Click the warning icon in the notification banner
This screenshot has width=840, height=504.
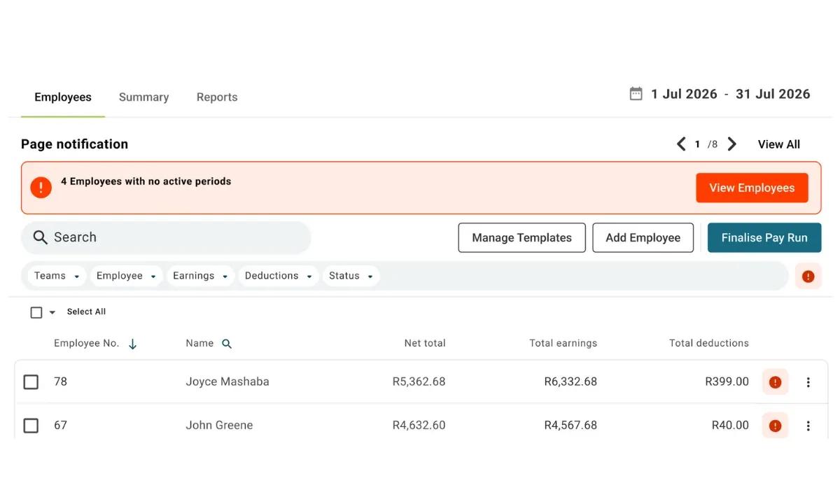[x=41, y=187]
